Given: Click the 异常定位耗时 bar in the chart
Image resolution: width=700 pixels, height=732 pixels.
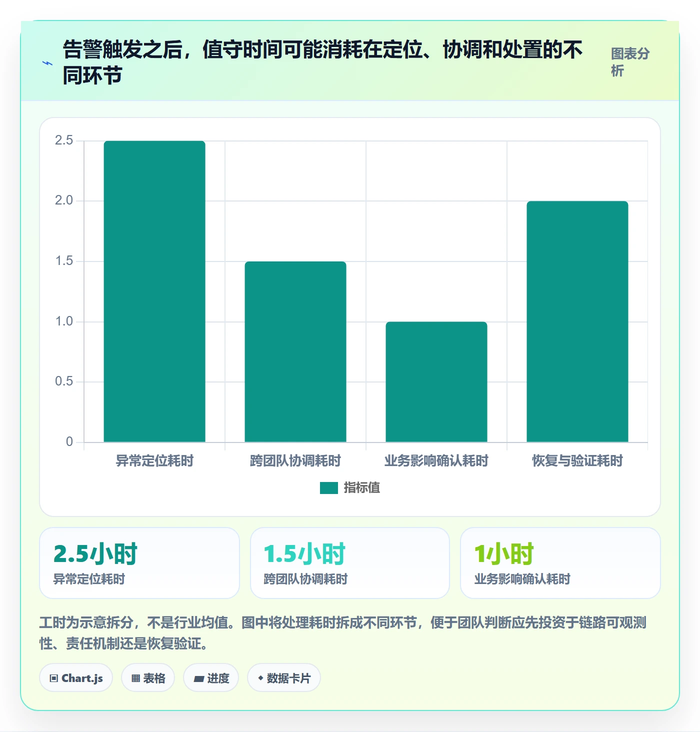Looking at the screenshot, I should coord(154,291).
